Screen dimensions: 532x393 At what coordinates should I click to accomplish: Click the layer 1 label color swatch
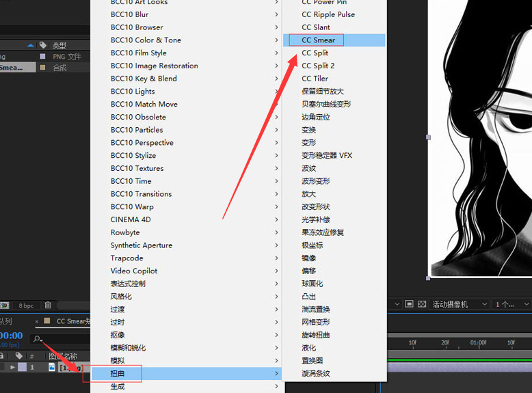(22, 367)
